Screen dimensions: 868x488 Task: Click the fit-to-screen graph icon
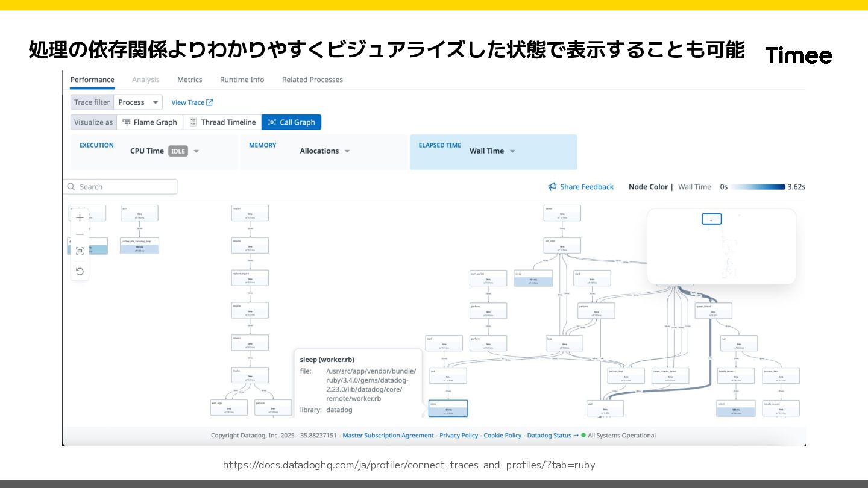coord(80,251)
